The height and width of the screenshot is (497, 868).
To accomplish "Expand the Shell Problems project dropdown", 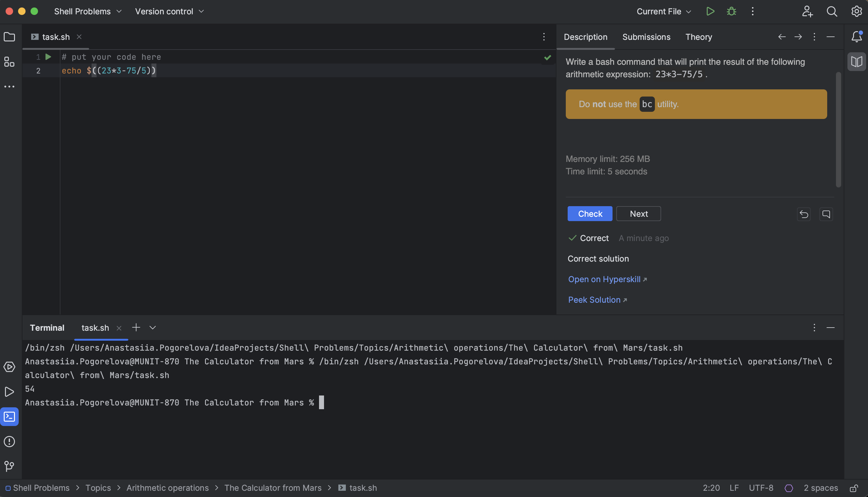I will point(88,11).
